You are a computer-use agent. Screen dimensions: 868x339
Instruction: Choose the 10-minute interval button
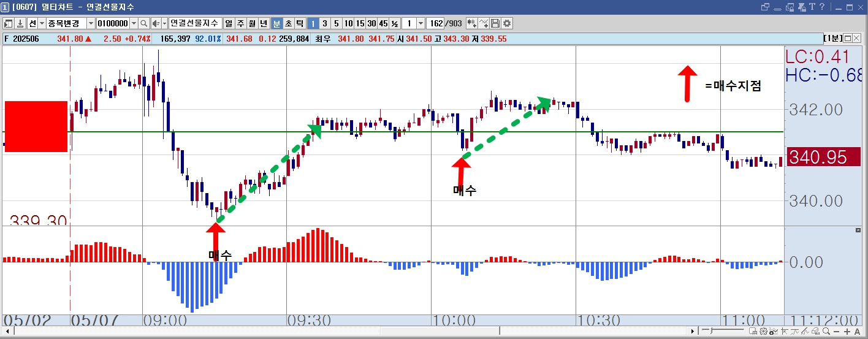(348, 23)
